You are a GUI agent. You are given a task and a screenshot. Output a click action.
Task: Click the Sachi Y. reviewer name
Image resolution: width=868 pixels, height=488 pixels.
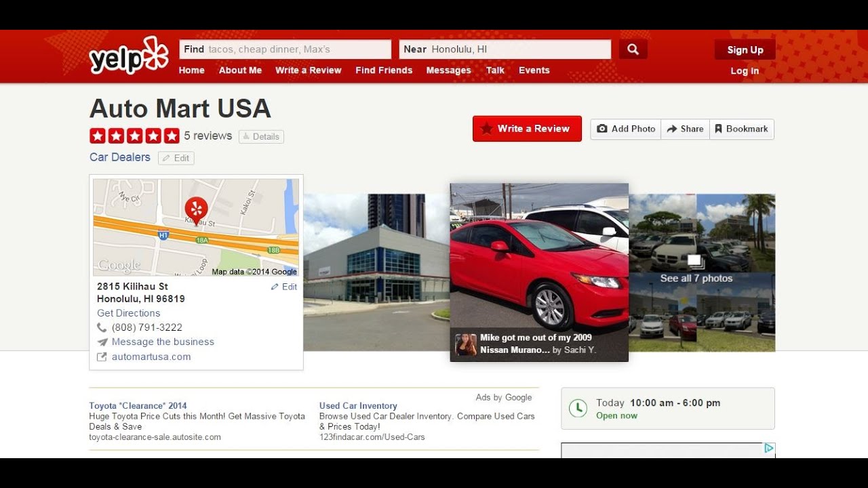pos(579,350)
